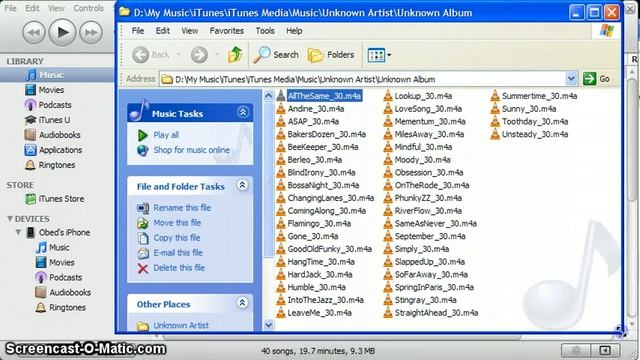Viewport: 640px width, 360px height.
Task: Click Play all link
Action: (166, 135)
